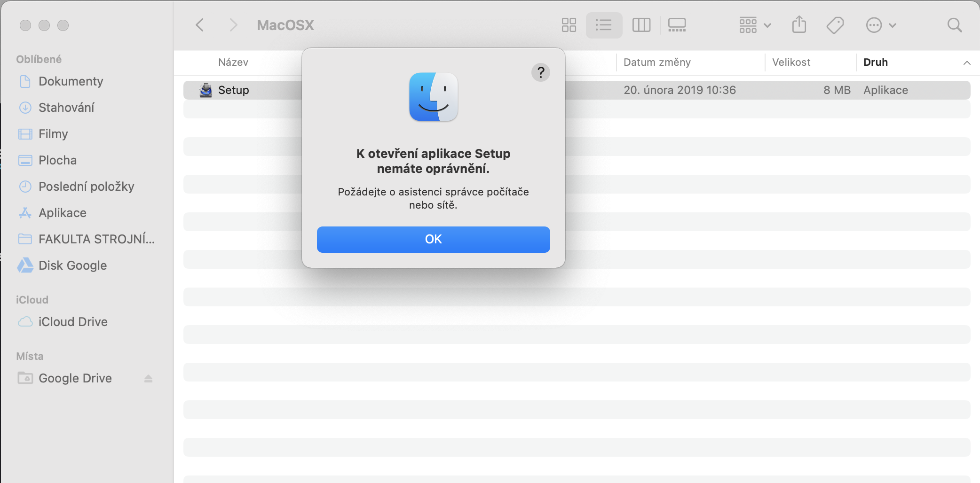
Task: Open iCloud Drive from sidebar
Action: click(73, 322)
